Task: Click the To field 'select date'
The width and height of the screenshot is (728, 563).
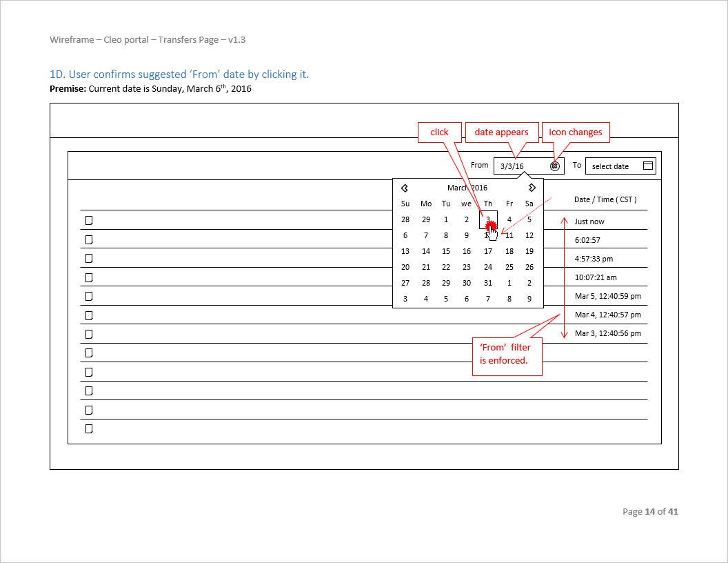Action: tap(620, 166)
